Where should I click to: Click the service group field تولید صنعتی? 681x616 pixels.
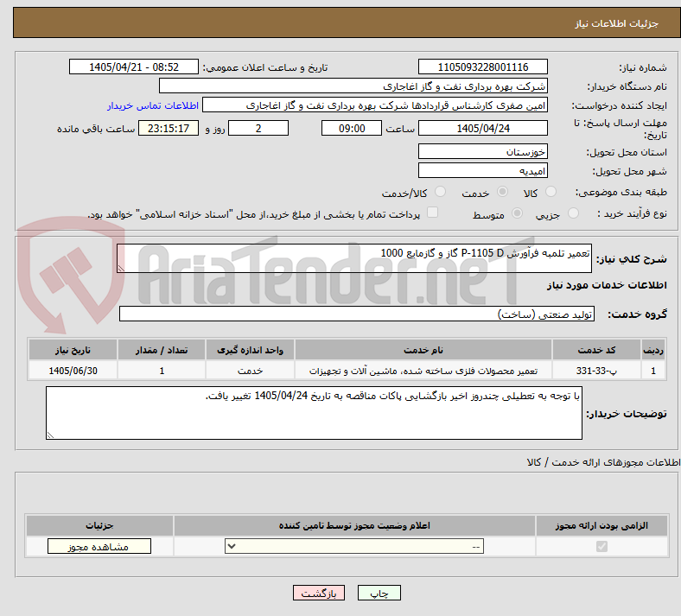[x=357, y=314]
